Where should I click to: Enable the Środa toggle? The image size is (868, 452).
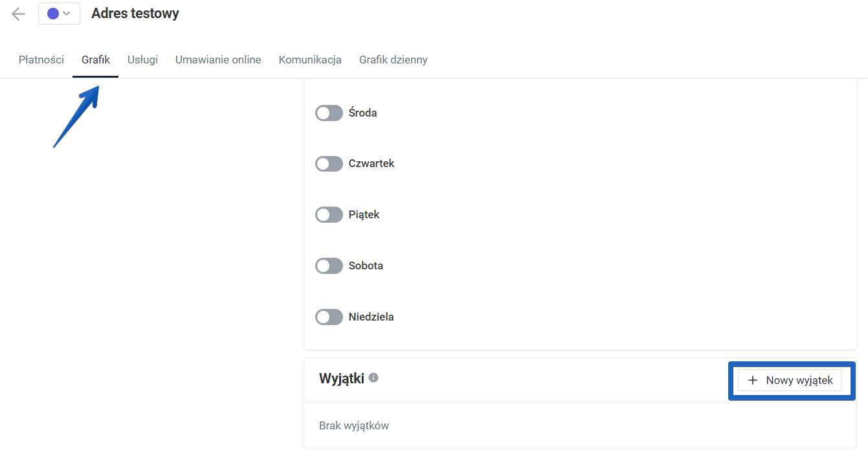point(329,113)
